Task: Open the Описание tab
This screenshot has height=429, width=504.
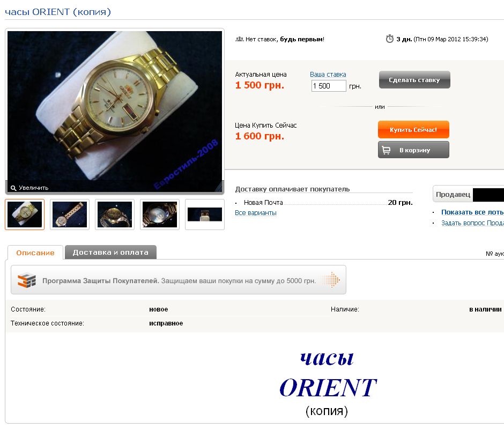Action: 35,253
